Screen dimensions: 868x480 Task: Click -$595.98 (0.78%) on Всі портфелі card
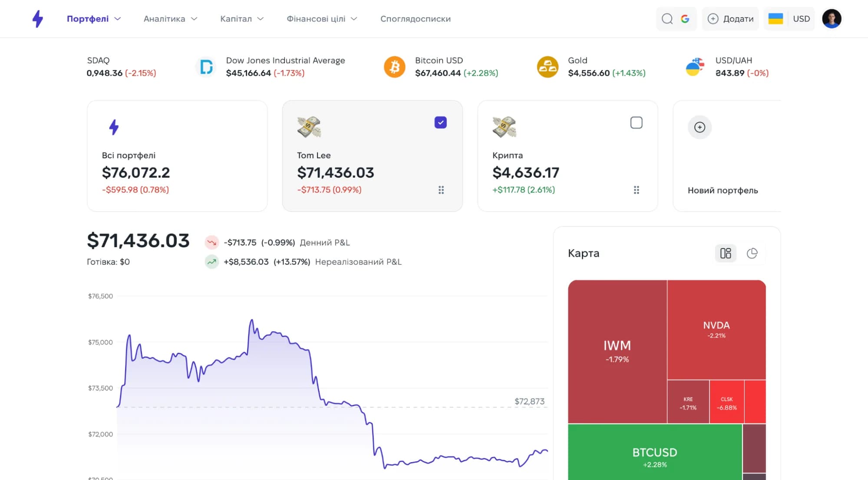coord(135,190)
